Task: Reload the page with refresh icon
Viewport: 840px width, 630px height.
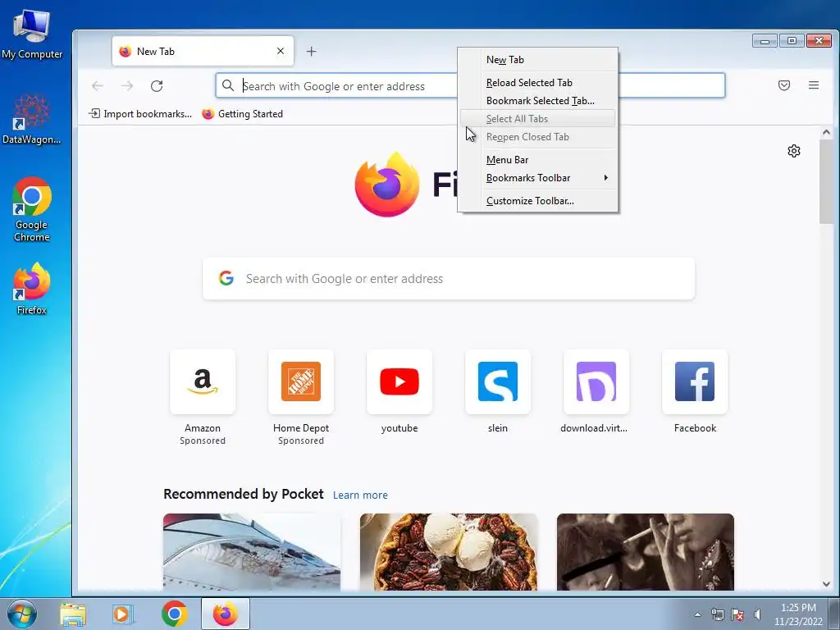Action: tap(157, 85)
